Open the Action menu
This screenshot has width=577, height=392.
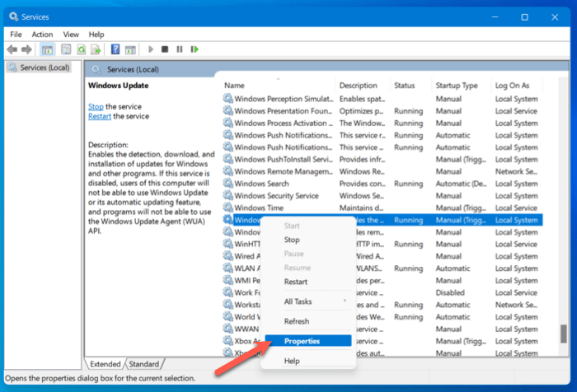42,35
